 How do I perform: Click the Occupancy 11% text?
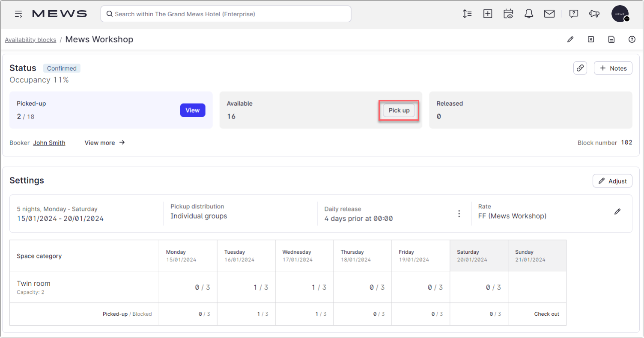39,80
